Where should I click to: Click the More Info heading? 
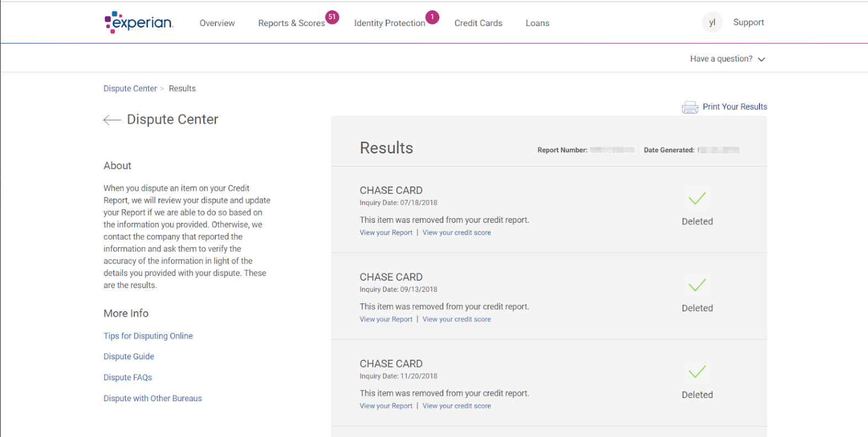coord(126,313)
